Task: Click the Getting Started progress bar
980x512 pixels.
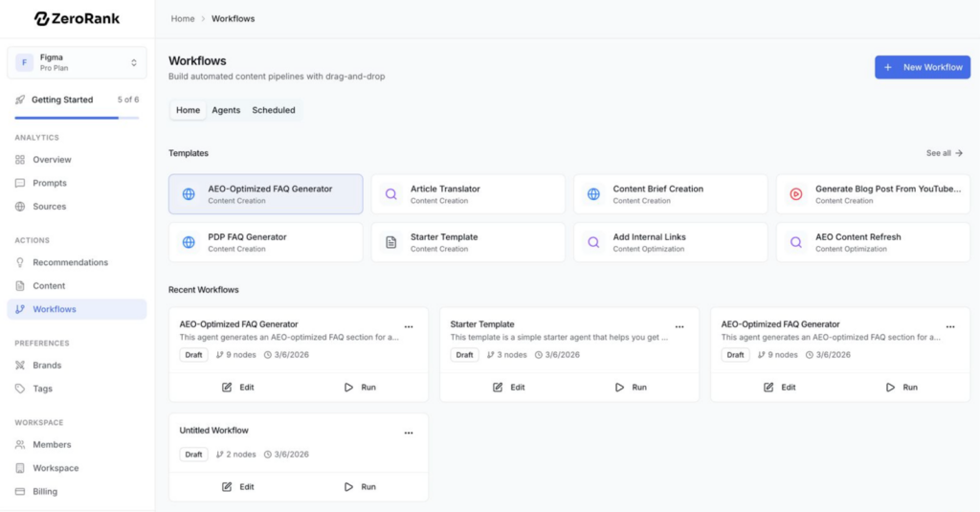Action: 77,118
